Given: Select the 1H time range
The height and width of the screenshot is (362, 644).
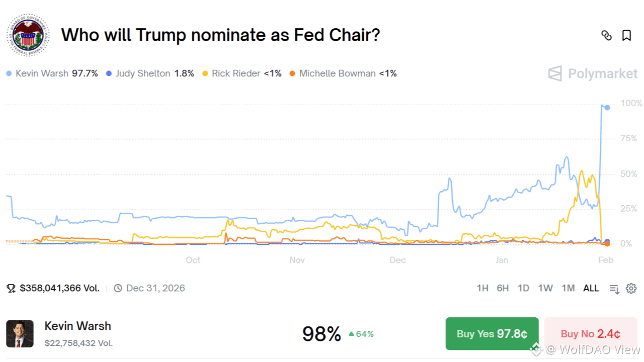Looking at the screenshot, I should tap(482, 288).
